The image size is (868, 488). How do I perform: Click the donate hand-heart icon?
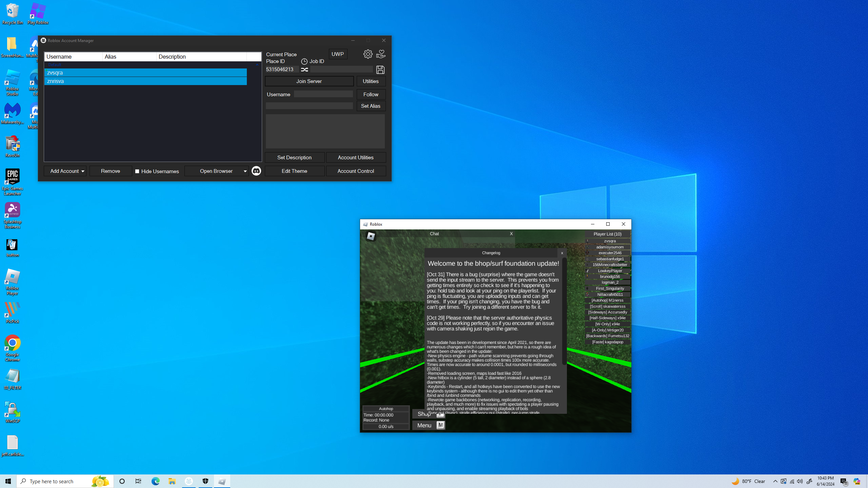(x=381, y=54)
